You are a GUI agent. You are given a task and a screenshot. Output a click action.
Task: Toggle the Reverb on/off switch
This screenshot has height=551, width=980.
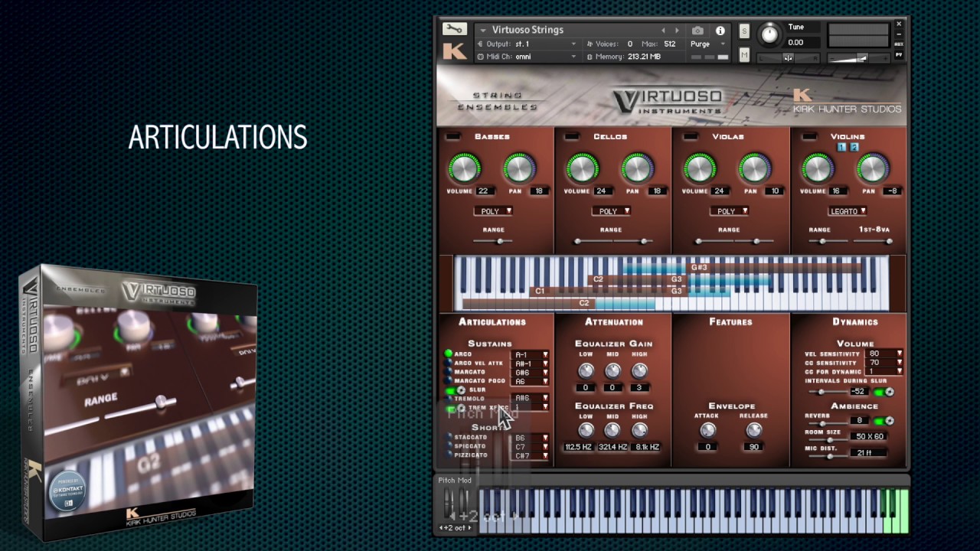[884, 421]
